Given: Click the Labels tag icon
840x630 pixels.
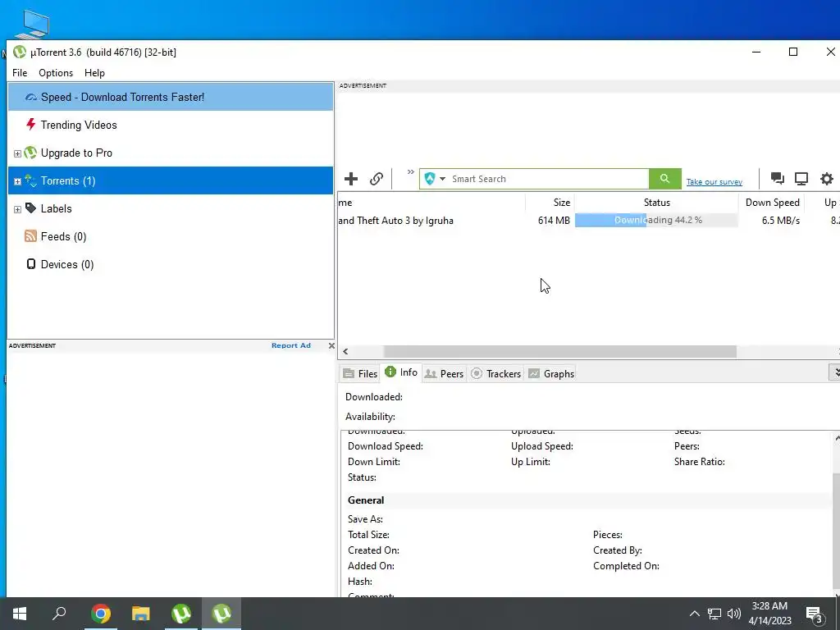Looking at the screenshot, I should pyautogui.click(x=30, y=208).
